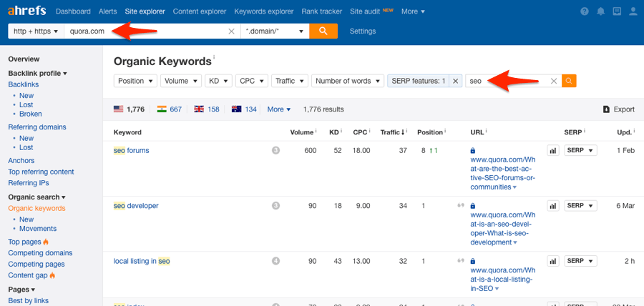Image resolution: width=644 pixels, height=306 pixels.
Task: Open Content explorer
Action: click(200, 11)
